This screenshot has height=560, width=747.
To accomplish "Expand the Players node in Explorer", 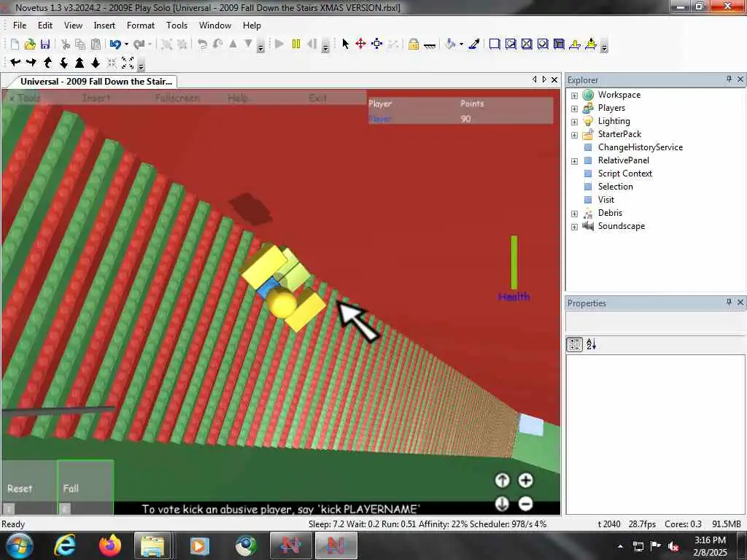I will coord(575,109).
